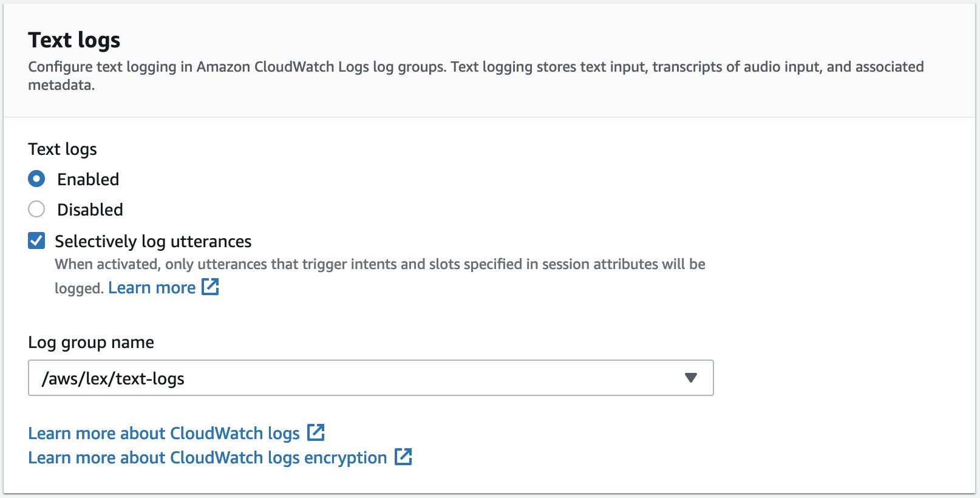Image resolution: width=980 pixels, height=498 pixels.
Task: Open the "Learn more" selective logging link
Action: (152, 288)
